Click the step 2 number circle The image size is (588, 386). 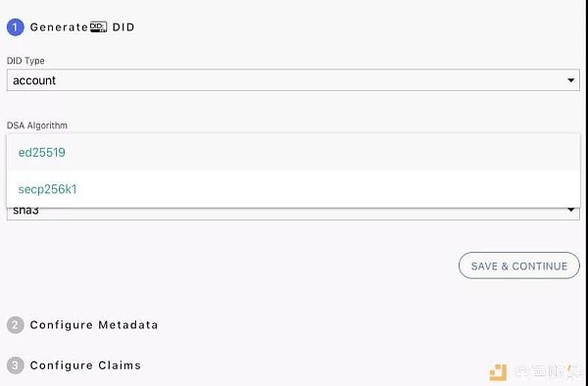pyautogui.click(x=16, y=325)
